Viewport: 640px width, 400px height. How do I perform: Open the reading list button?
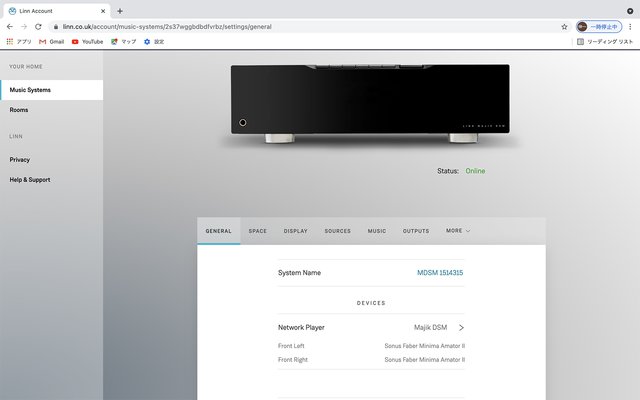click(605, 42)
